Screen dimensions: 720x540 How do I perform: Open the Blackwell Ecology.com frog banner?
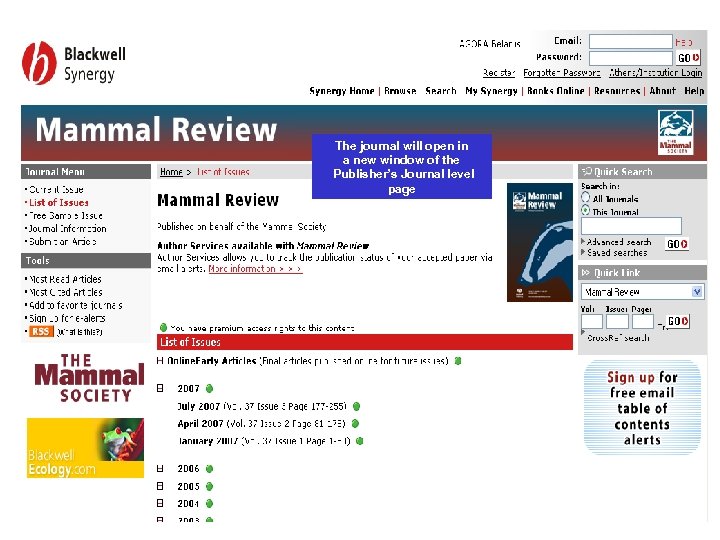coord(85,448)
